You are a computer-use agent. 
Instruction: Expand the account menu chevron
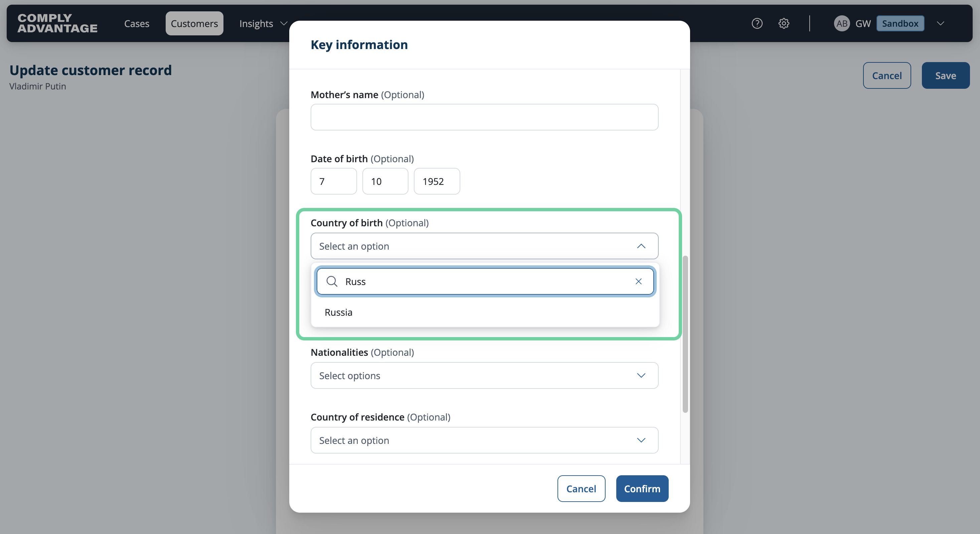pos(941,24)
